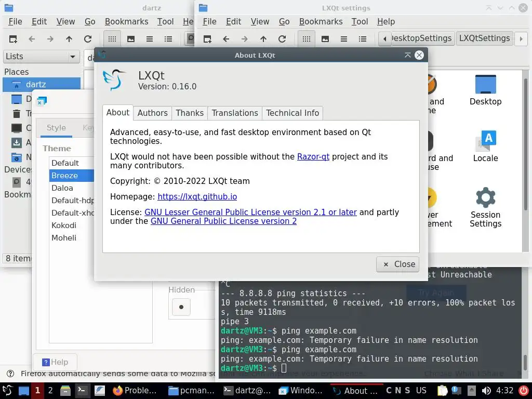Click the volume icon in the system tray
The image size is (532, 399).
tap(486, 391)
